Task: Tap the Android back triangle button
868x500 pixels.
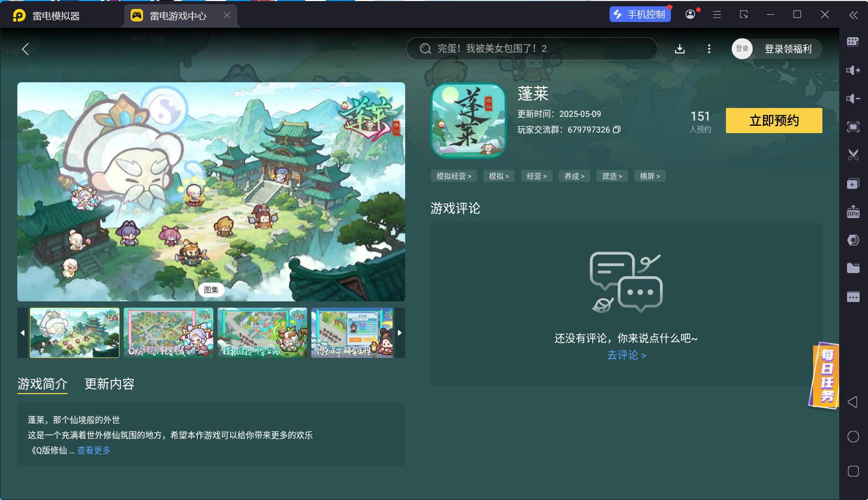Action: tap(853, 402)
